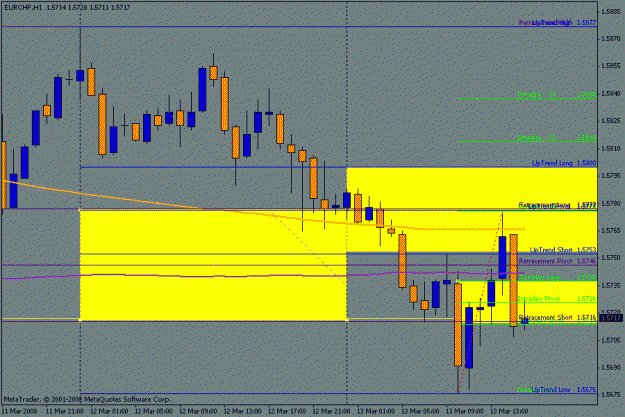Click the '13 Mar 05:00' time axis label
The height and width of the screenshot is (417, 625).
[421, 411]
